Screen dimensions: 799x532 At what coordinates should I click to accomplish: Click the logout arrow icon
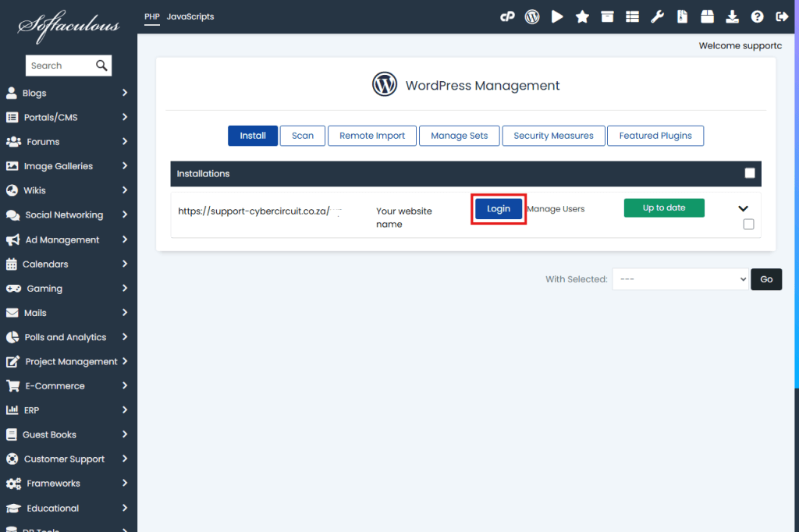point(782,16)
